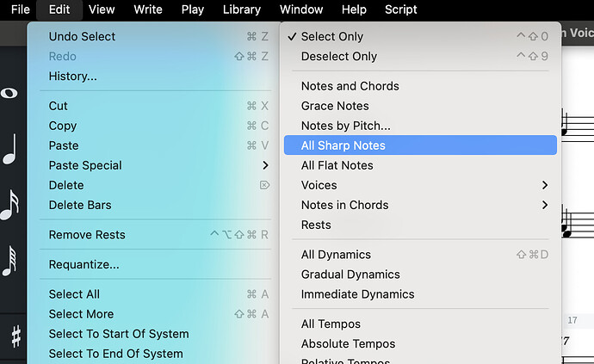Open History dialog entry

(x=72, y=77)
